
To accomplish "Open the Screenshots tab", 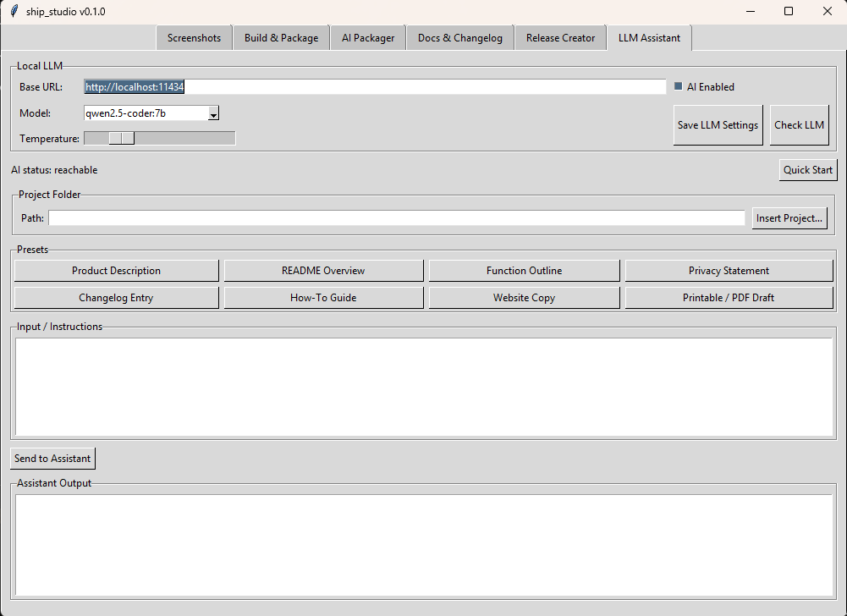I will click(194, 38).
